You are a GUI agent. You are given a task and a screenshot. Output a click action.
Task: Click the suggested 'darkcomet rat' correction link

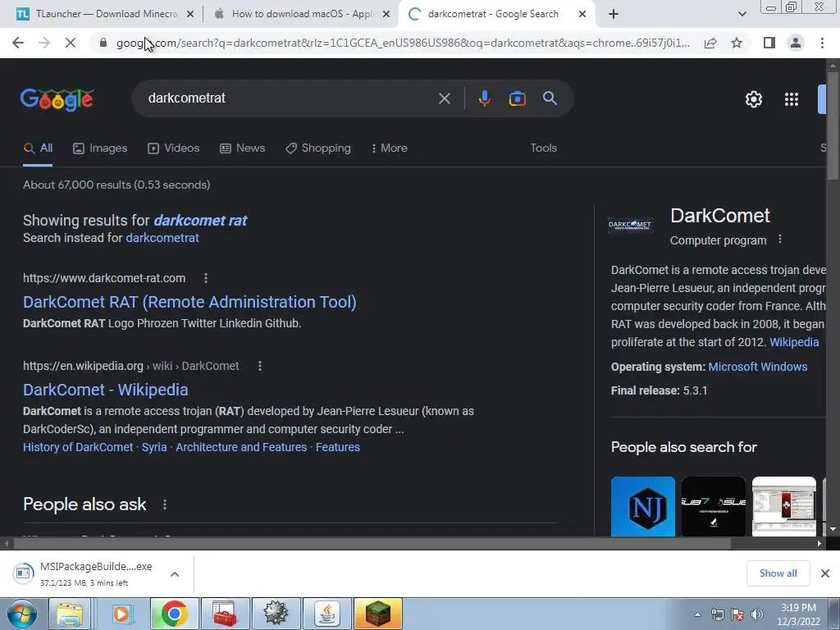200,221
